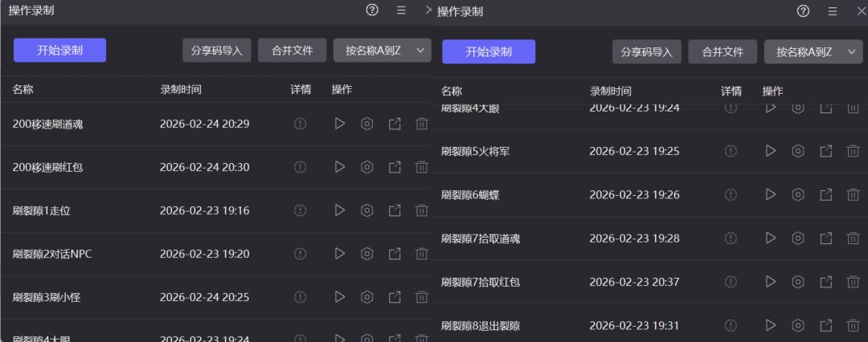Delete the 刷裂隙3刷小怪 recording
The height and width of the screenshot is (342, 868).
pos(422,297)
